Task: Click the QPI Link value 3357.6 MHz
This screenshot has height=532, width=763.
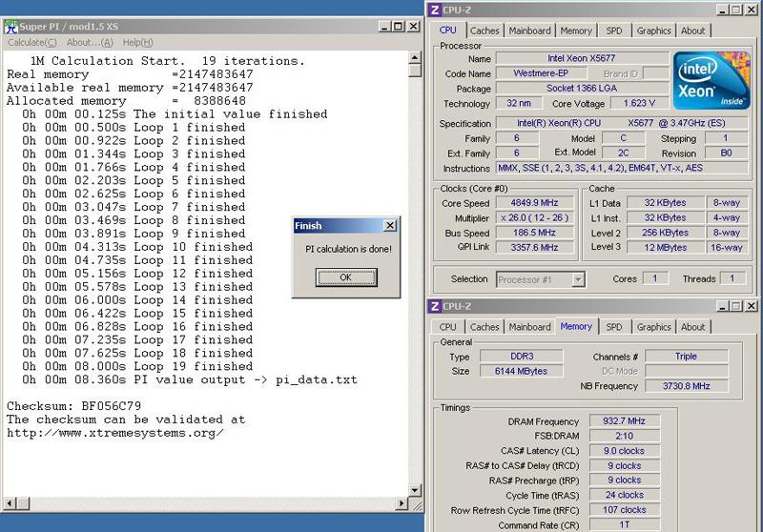Action: [534, 248]
